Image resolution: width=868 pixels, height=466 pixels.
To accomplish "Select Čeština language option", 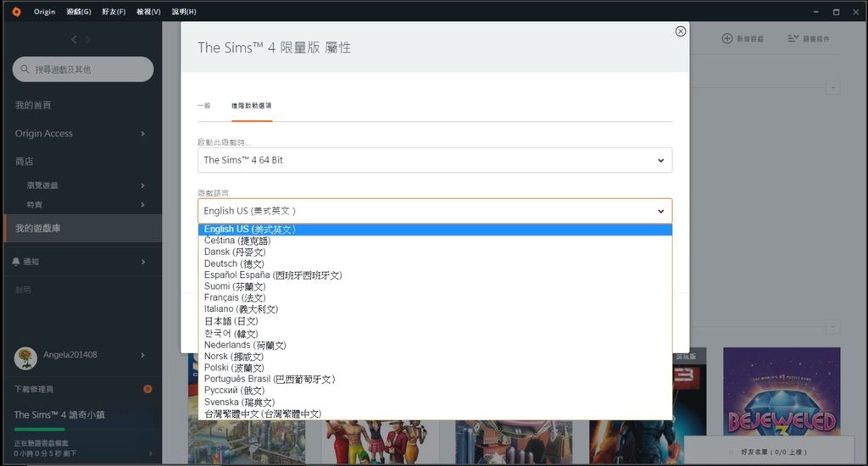I will coord(435,241).
